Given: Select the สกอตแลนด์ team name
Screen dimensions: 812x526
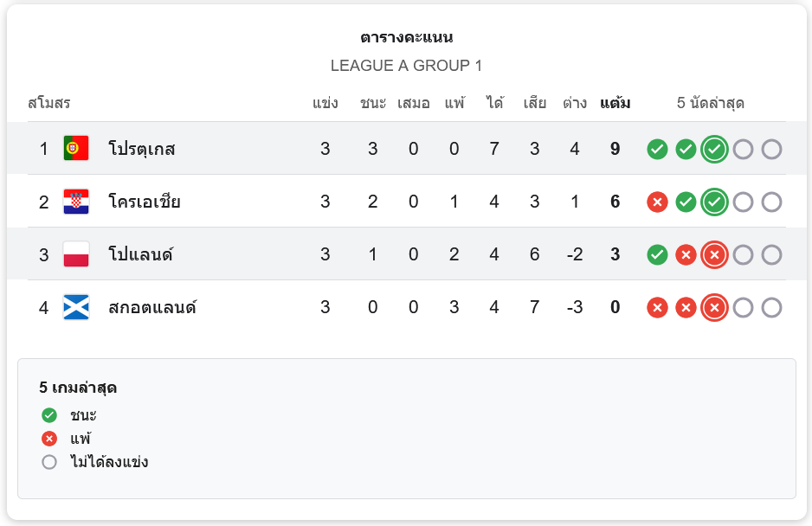Looking at the screenshot, I should click(152, 307).
